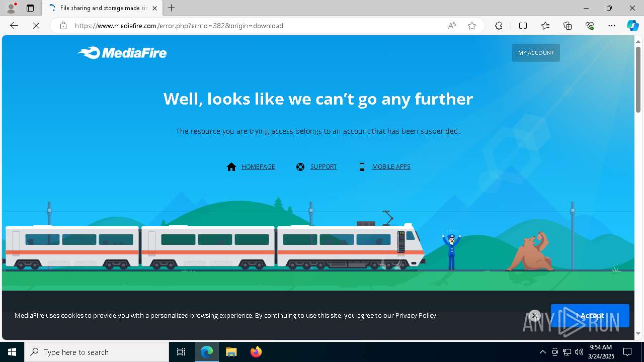
Task: Open the clock showing 9:54 AM
Action: [x=601, y=352]
